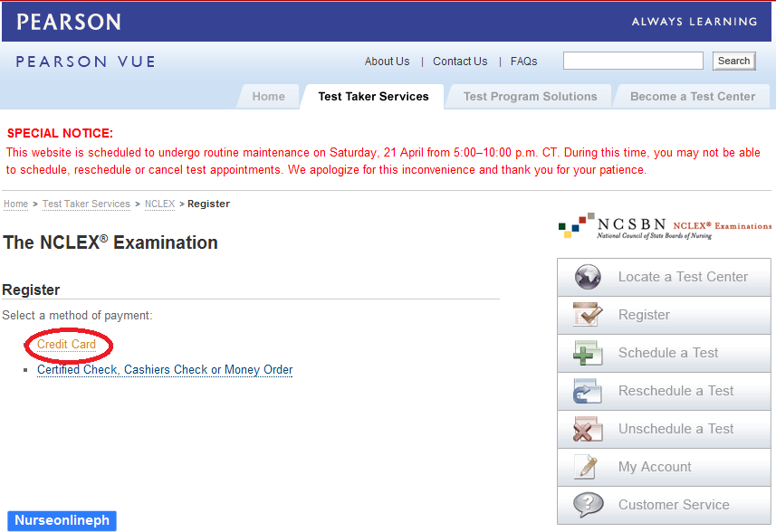
Task: Click the pencil My Account icon
Action: (x=586, y=467)
